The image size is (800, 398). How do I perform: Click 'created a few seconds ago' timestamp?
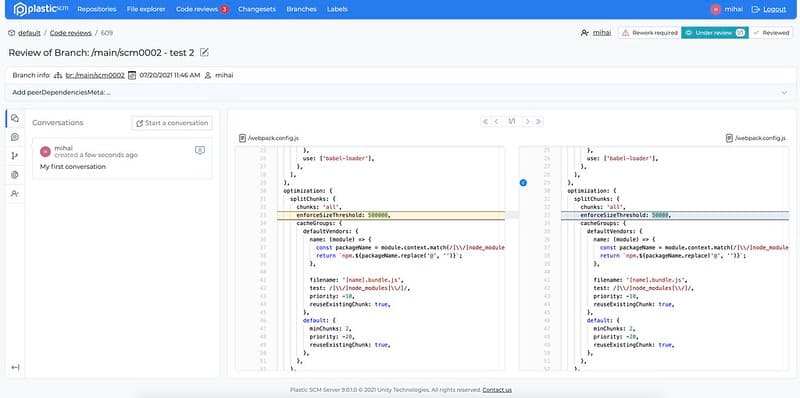pyautogui.click(x=96, y=155)
